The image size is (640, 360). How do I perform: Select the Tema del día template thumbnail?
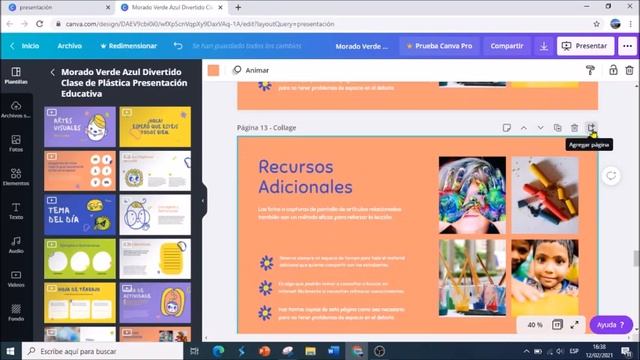pyautogui.click(x=80, y=215)
